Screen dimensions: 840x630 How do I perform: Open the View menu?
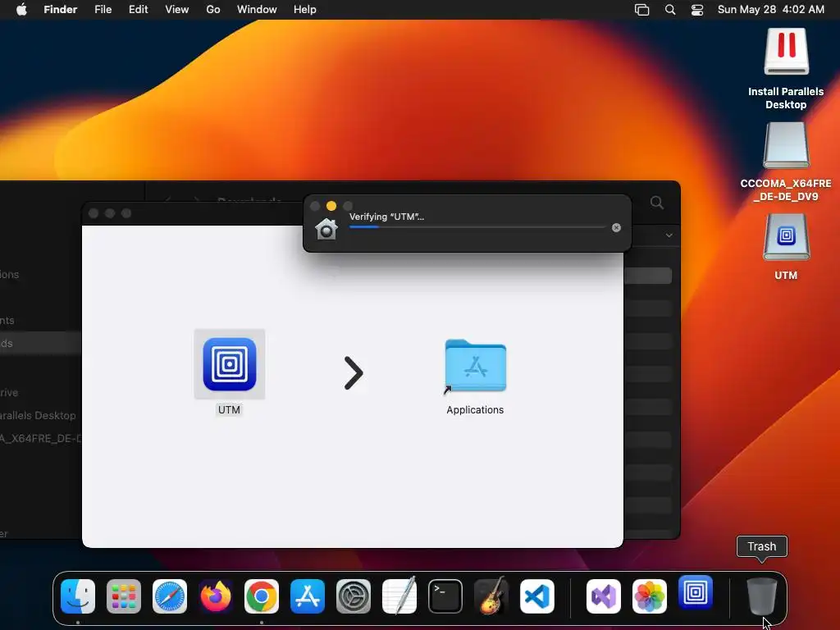point(177,10)
